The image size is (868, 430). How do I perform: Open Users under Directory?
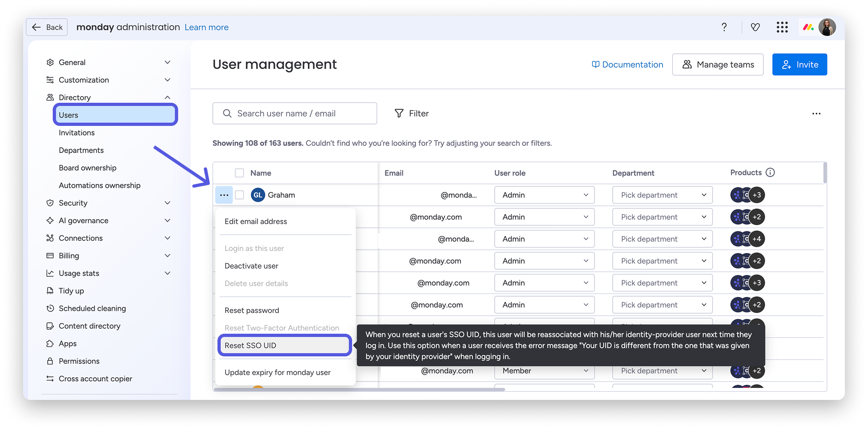[x=115, y=115]
